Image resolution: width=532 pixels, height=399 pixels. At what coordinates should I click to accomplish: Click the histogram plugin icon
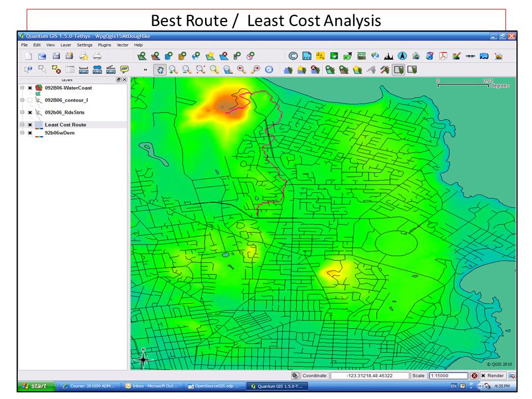(x=388, y=56)
